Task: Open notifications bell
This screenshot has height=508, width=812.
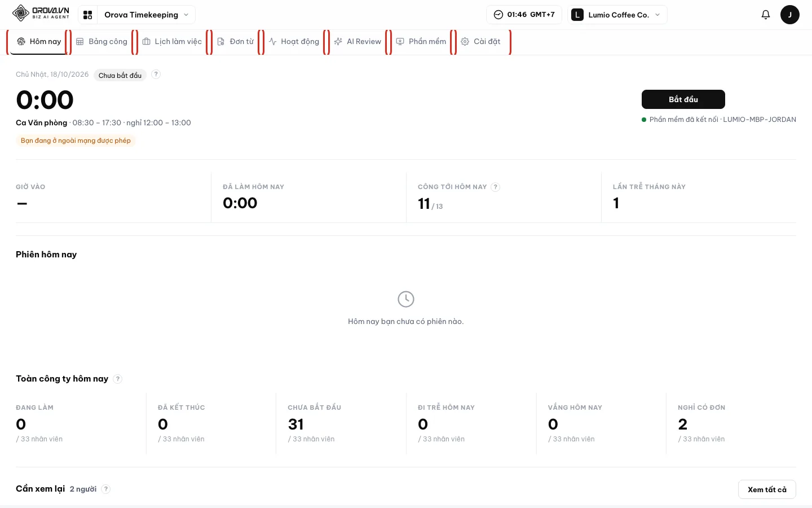Action: click(766, 15)
